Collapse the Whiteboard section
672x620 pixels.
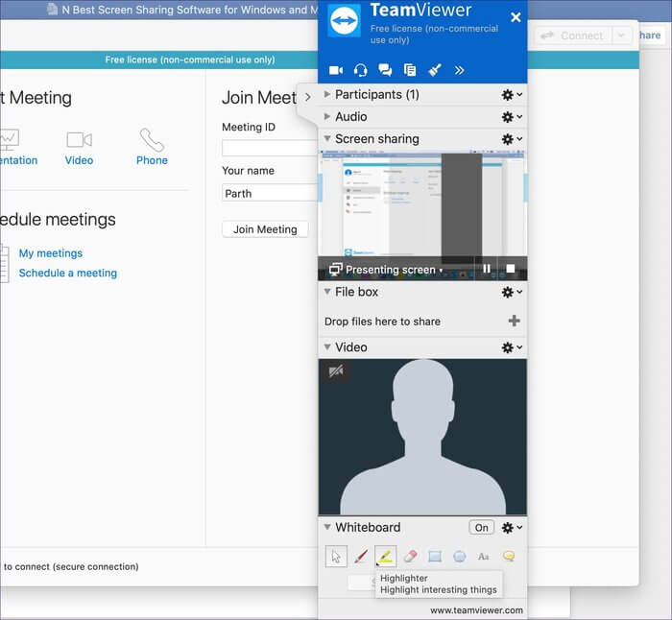point(327,527)
